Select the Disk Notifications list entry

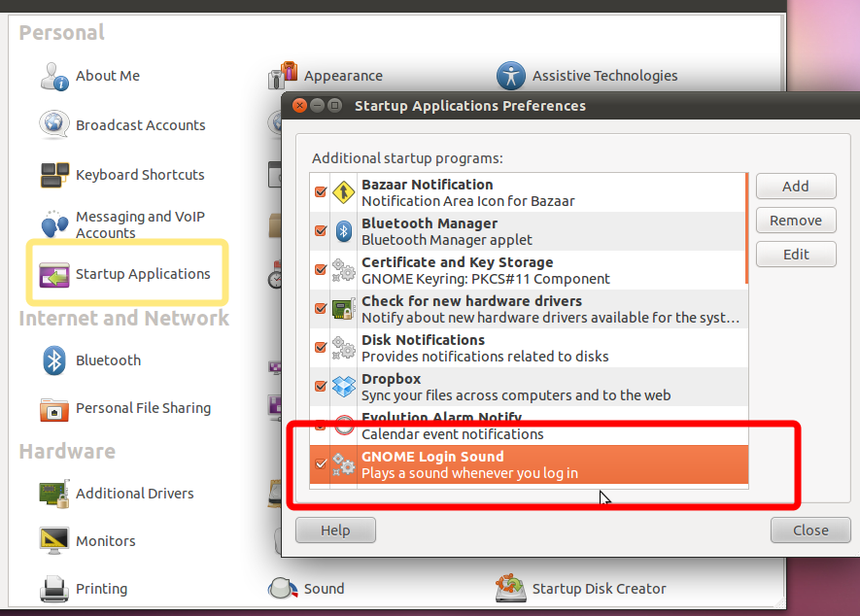[486, 348]
